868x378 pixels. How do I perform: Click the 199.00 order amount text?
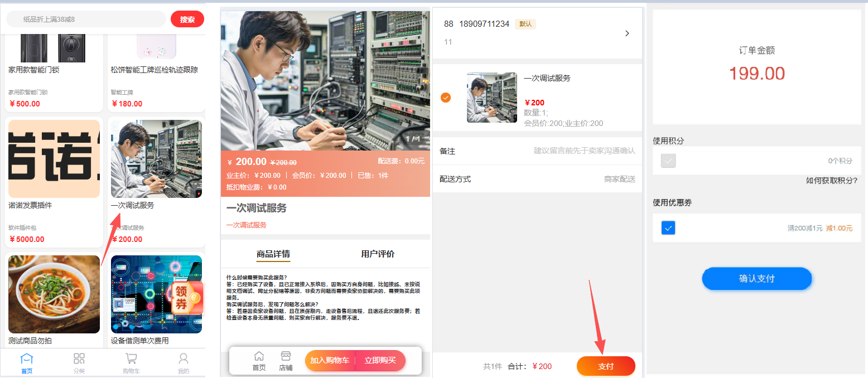tap(756, 73)
